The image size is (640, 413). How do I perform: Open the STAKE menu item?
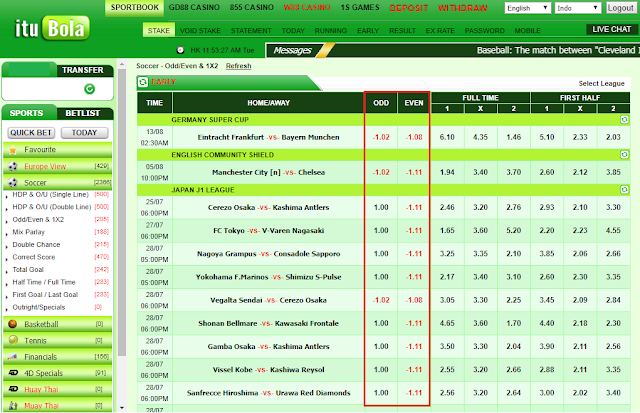tap(159, 31)
